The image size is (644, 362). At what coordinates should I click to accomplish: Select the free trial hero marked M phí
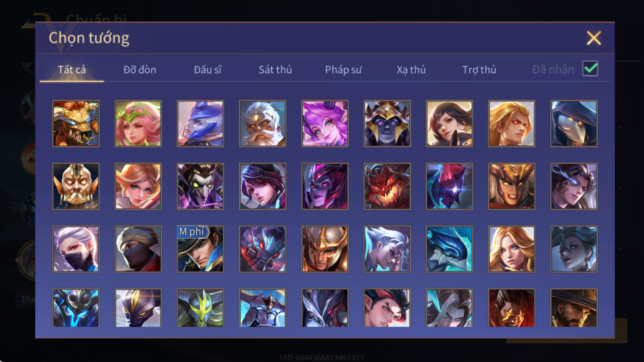[200, 249]
